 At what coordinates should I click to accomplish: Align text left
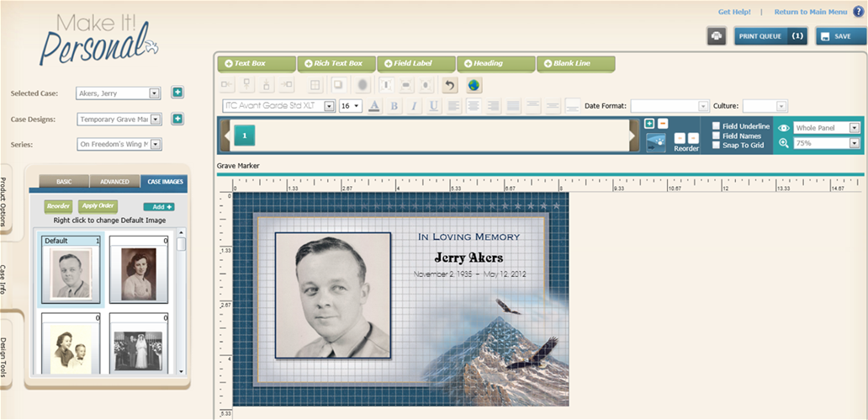click(453, 106)
